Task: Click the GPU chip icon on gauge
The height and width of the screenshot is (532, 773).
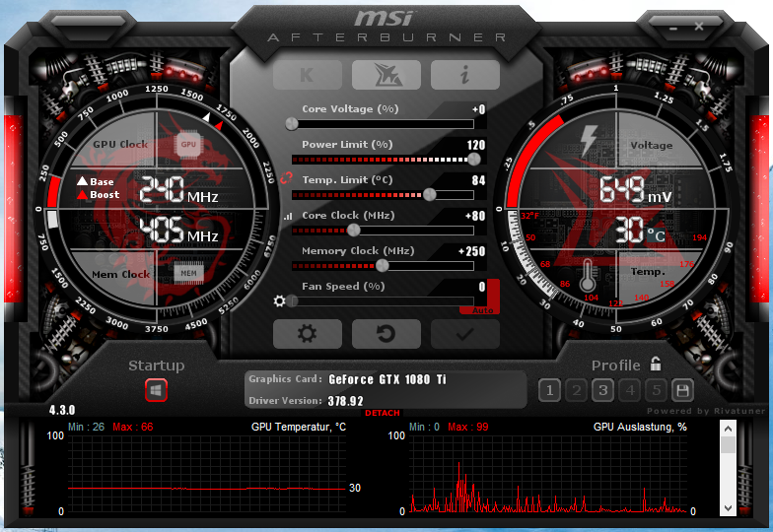Action: (188, 144)
